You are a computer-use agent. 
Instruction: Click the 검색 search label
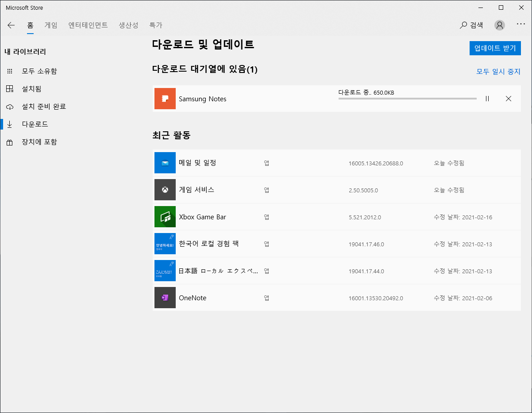click(477, 25)
